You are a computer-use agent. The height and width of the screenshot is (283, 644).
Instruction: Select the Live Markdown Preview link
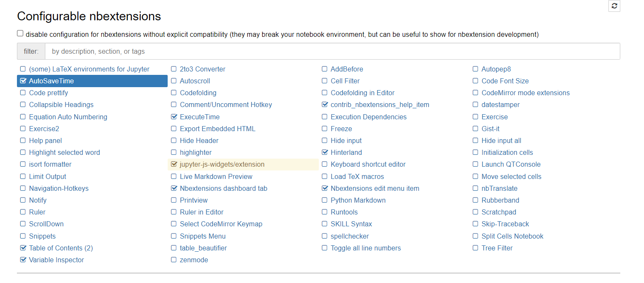click(x=216, y=176)
